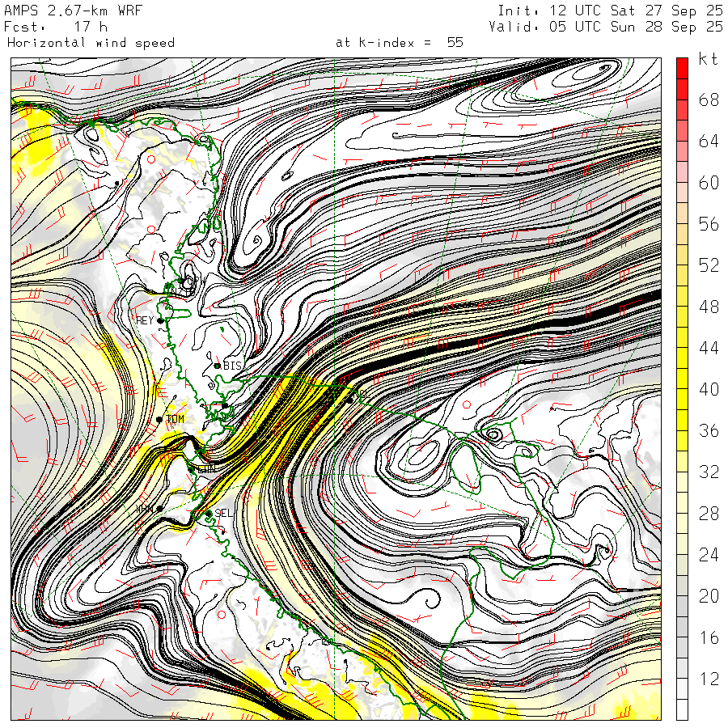Click the 40 value on the color scale
The height and width of the screenshot is (728, 728).
tap(709, 389)
